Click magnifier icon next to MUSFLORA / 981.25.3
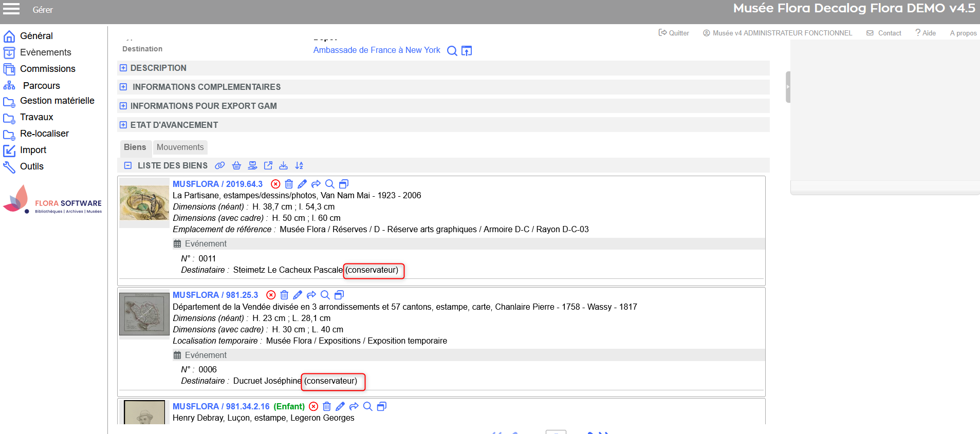 [325, 295]
